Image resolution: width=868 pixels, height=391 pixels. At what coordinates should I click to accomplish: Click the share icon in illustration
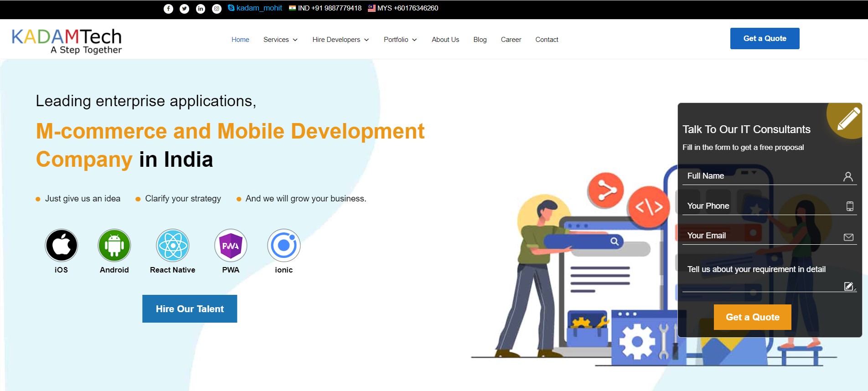tap(605, 190)
